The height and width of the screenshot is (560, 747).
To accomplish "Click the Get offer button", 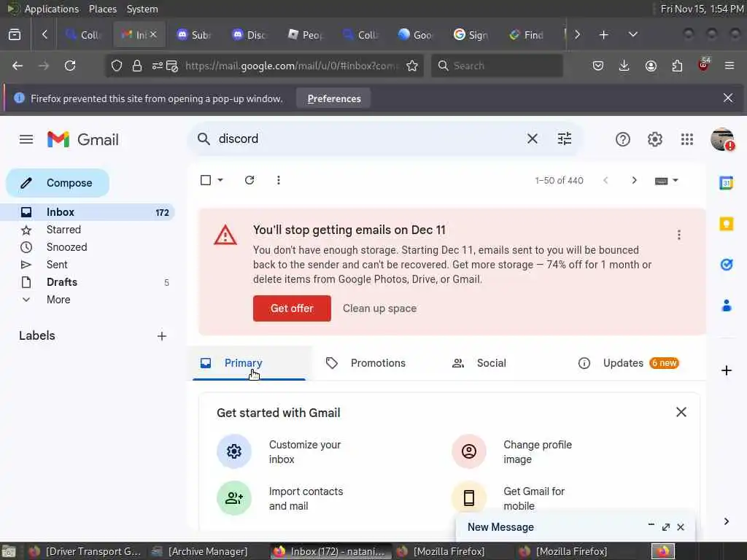I will coord(292,308).
